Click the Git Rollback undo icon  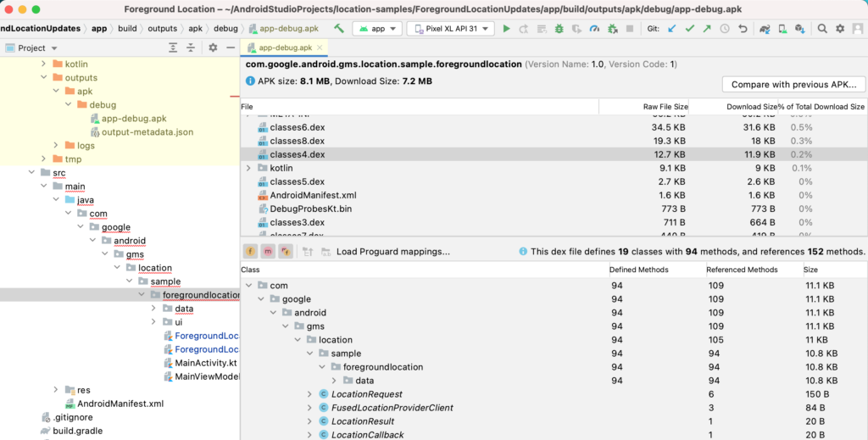point(743,28)
